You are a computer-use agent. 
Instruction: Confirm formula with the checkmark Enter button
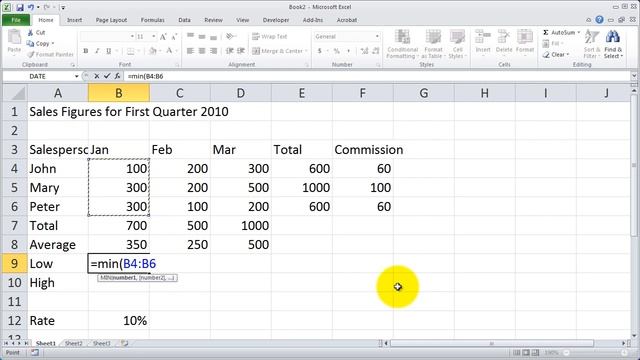(107, 76)
